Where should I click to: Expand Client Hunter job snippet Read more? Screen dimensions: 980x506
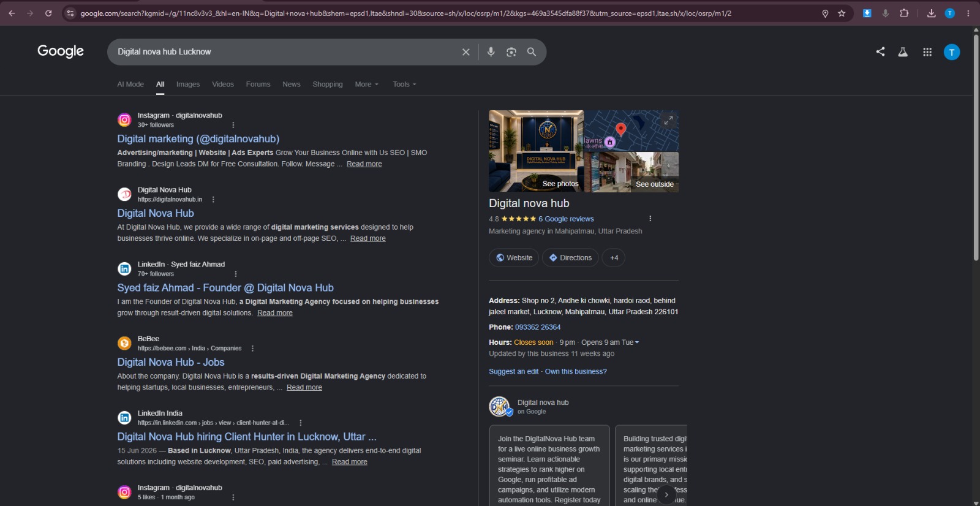[350, 462]
